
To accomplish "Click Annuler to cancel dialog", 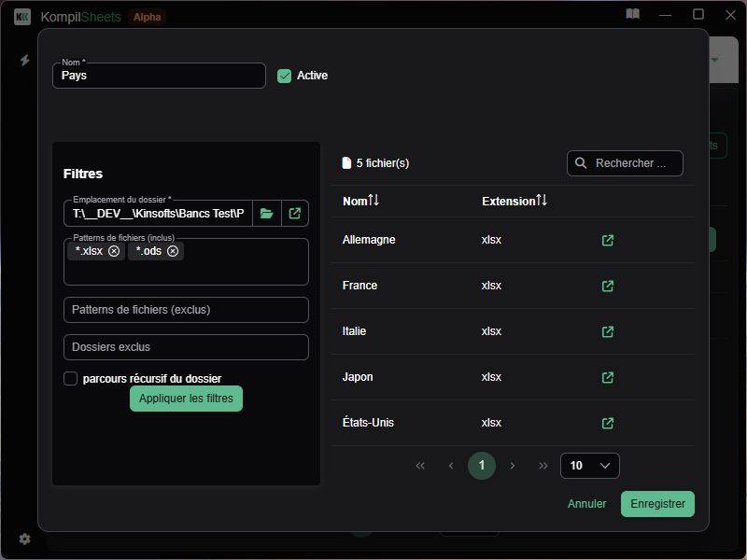I will tap(587, 504).
